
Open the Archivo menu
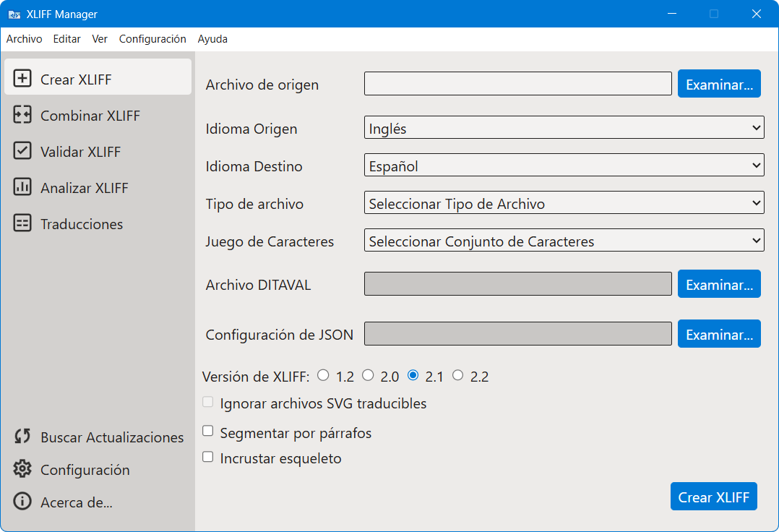point(25,39)
